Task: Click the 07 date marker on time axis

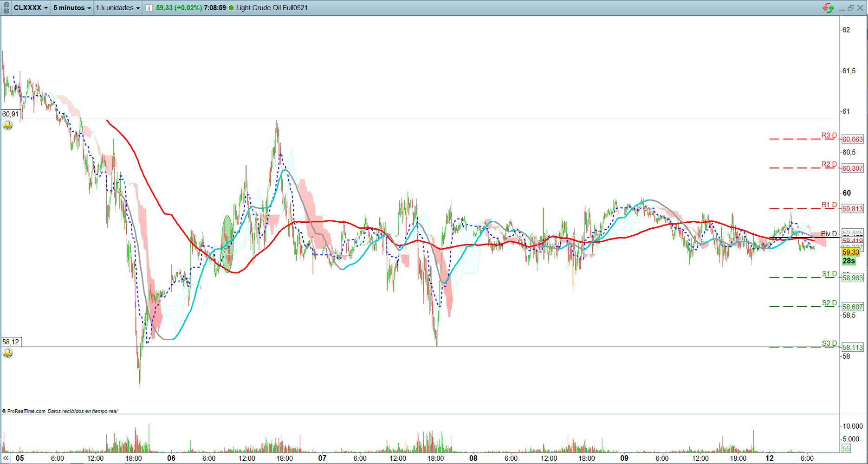Action: click(x=322, y=458)
